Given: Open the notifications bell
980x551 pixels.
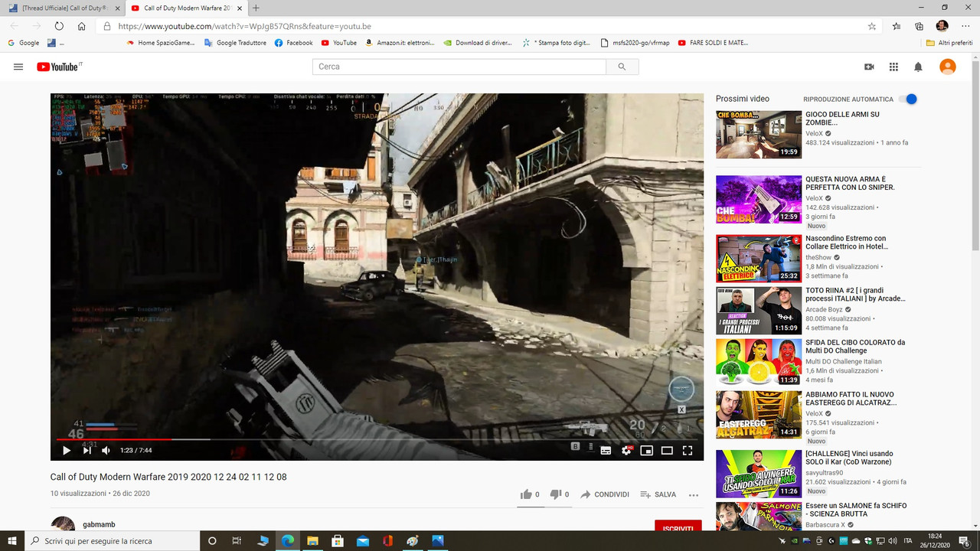Looking at the screenshot, I should pyautogui.click(x=918, y=67).
